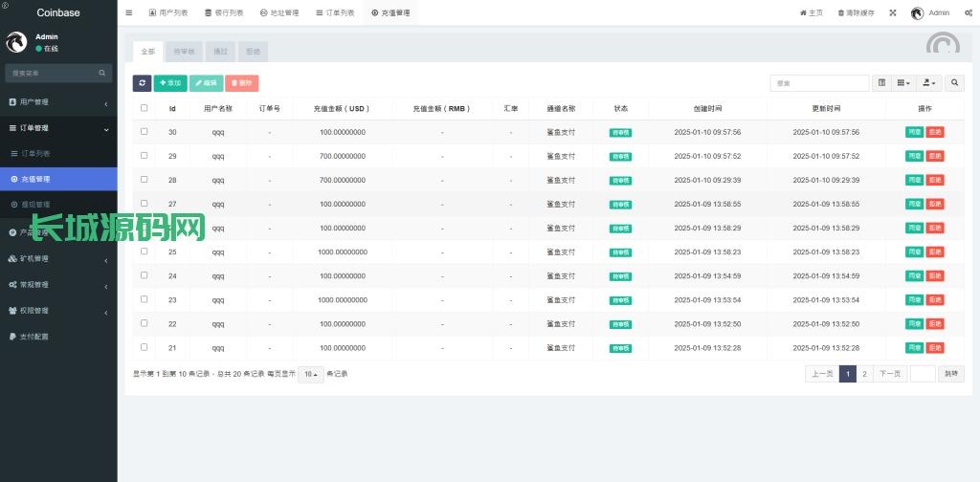The image size is (980, 482).
Task: Open the 订单列表 tab in the top bar
Action: click(x=334, y=12)
